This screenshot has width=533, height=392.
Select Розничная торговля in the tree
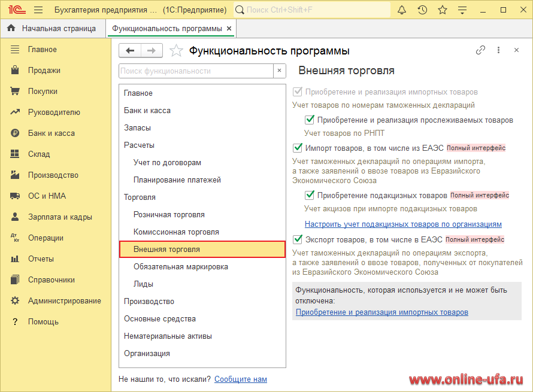(x=169, y=214)
